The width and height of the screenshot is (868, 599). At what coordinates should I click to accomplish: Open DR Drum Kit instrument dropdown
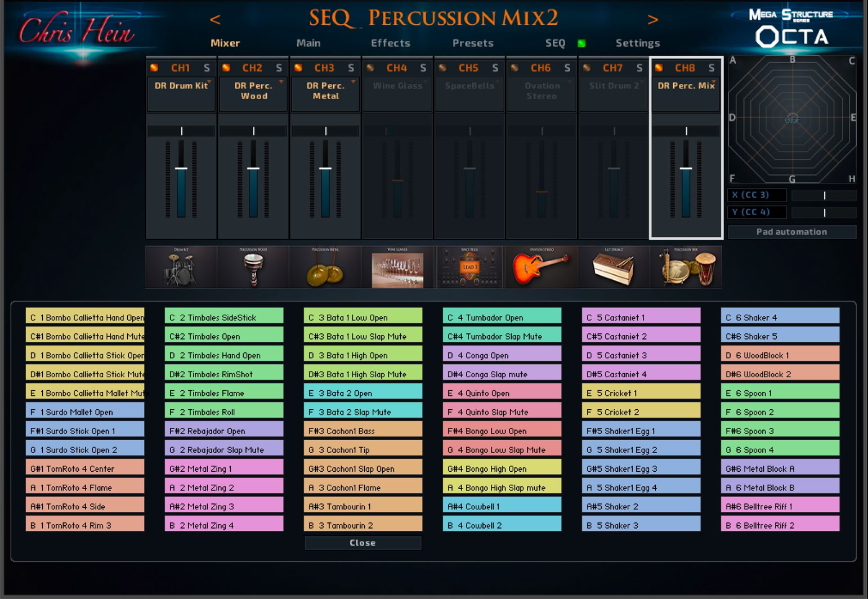pos(181,94)
